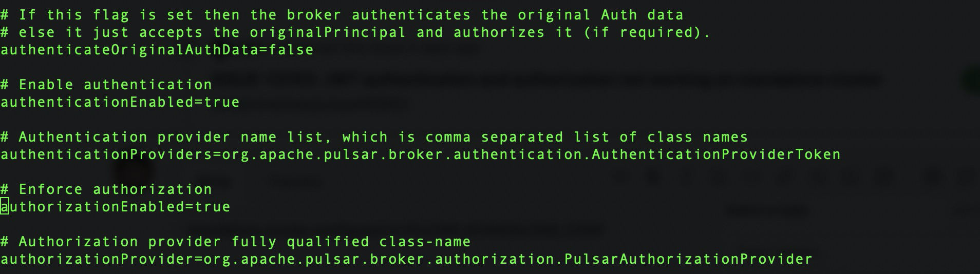Viewport: 980px width, 274px height.
Task: Place cursor on authenticationProviders key
Action: pyautogui.click(x=106, y=155)
